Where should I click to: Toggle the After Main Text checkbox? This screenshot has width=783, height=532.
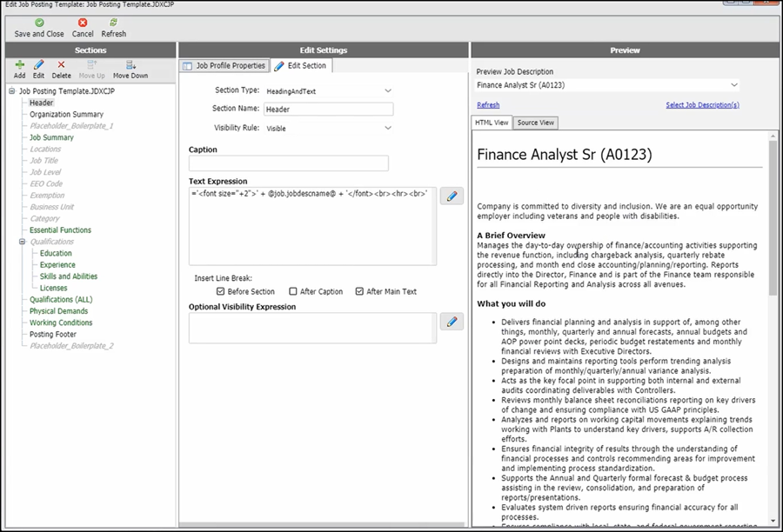coord(359,291)
